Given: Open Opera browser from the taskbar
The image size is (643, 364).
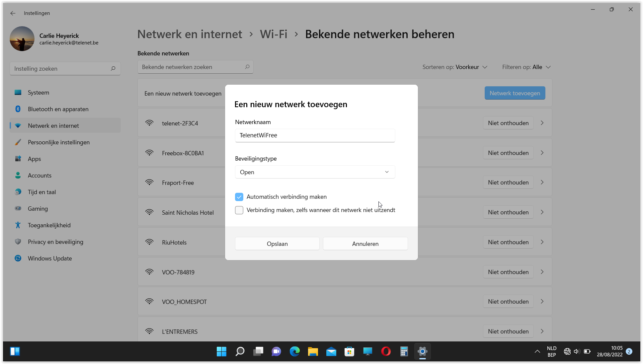Looking at the screenshot, I should 386,351.
